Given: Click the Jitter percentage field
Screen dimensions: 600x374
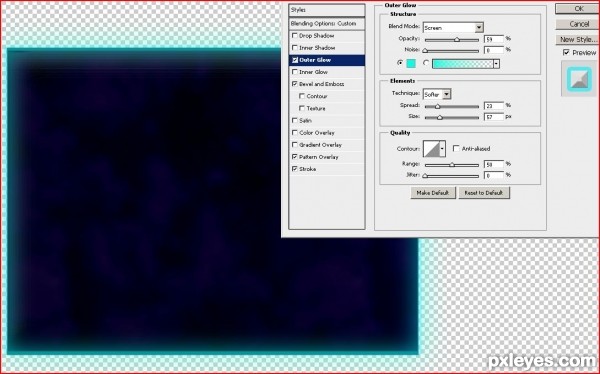Looking at the screenshot, I should (x=494, y=175).
